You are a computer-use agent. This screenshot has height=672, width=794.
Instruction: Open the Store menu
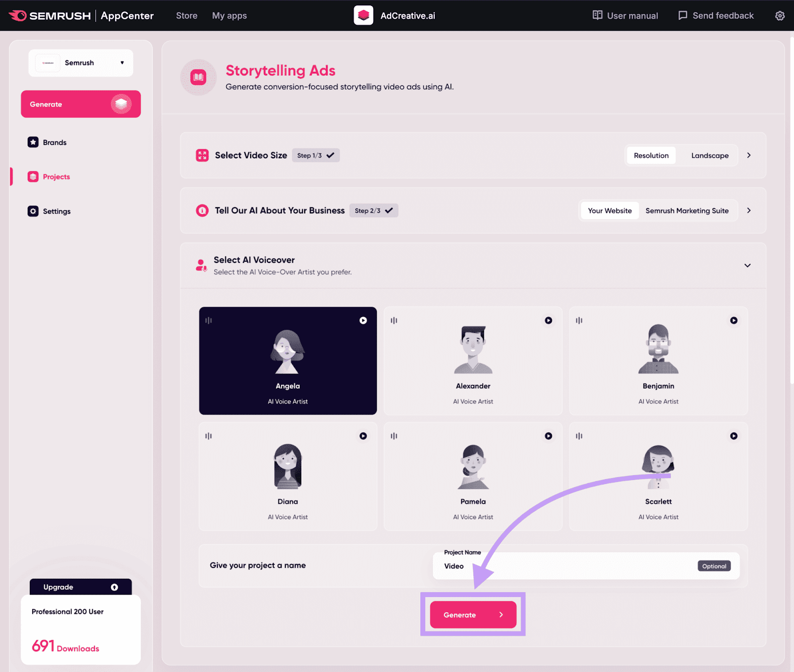[x=186, y=15]
